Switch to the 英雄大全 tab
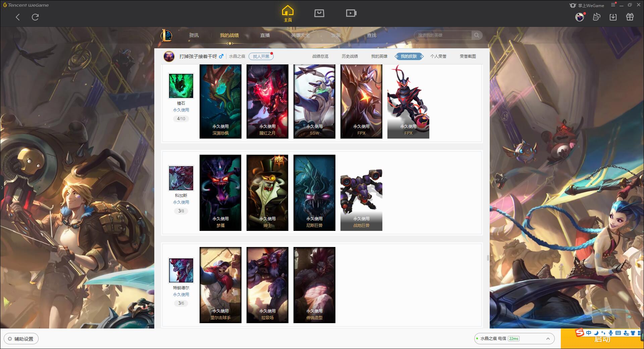 (x=301, y=35)
